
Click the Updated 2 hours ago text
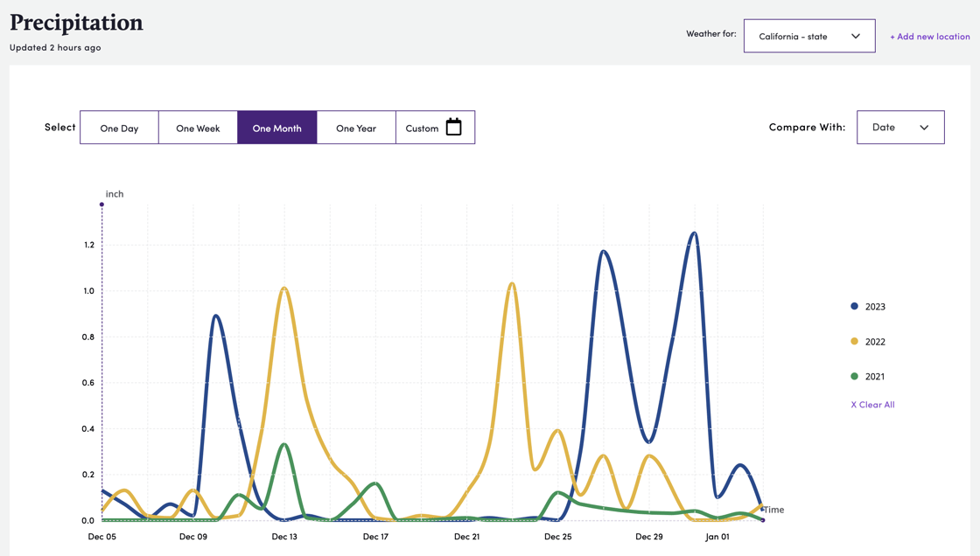[55, 47]
